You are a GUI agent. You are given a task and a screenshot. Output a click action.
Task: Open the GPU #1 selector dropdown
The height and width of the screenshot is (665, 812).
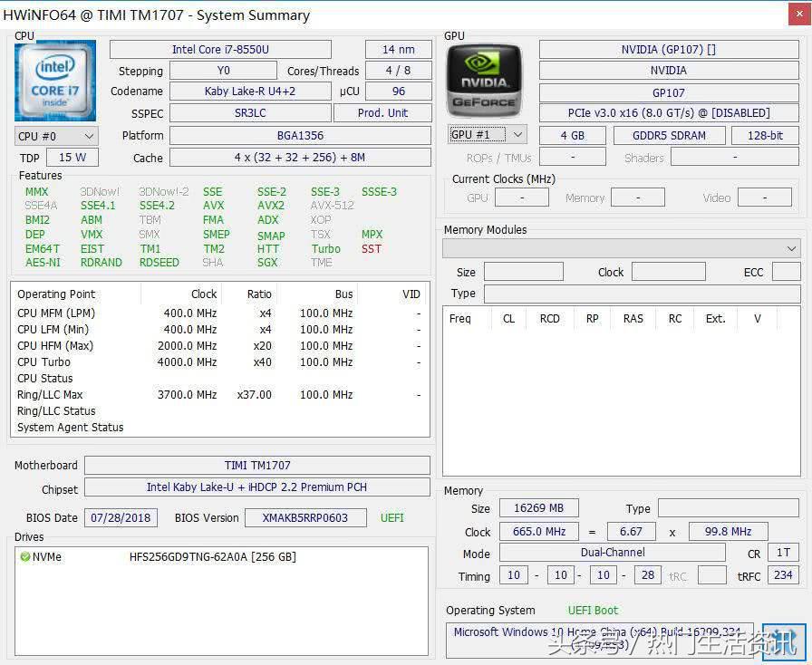pyautogui.click(x=488, y=135)
